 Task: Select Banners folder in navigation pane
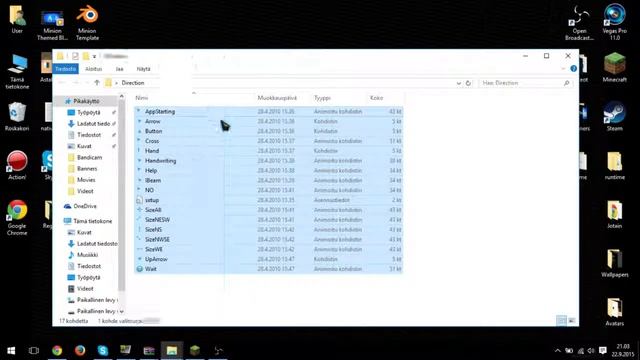pos(87,169)
